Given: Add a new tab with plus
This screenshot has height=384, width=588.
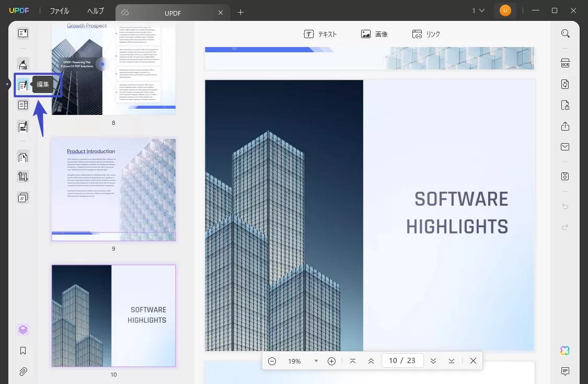Looking at the screenshot, I should [x=241, y=13].
